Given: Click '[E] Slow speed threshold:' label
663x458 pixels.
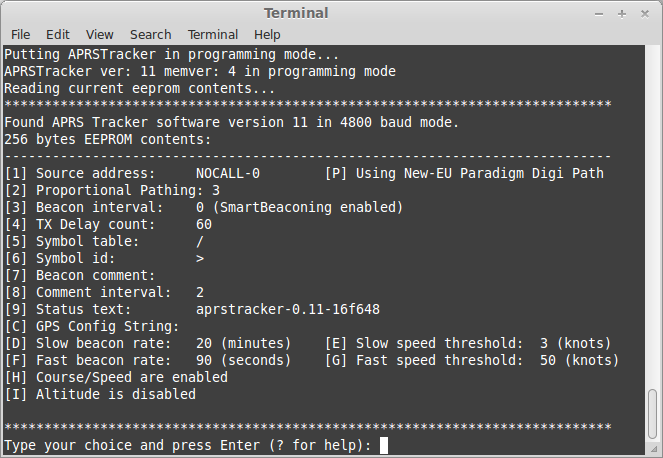Looking at the screenshot, I should (424, 343).
